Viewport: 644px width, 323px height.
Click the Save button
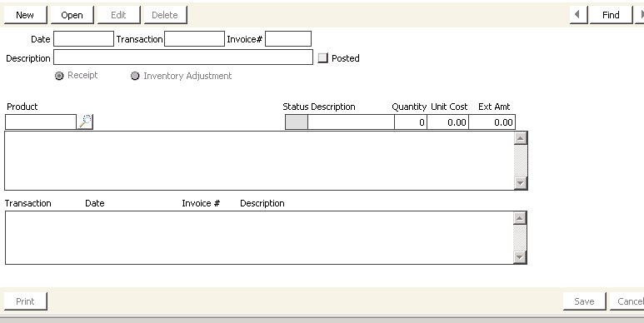pos(584,301)
